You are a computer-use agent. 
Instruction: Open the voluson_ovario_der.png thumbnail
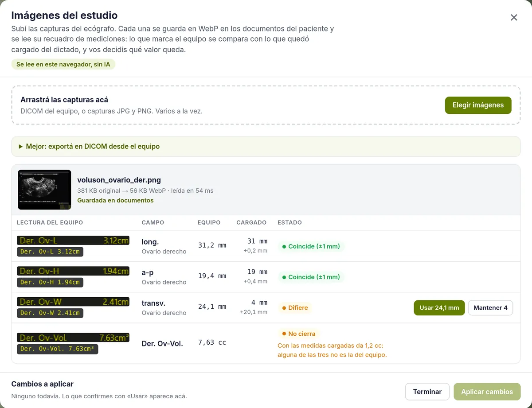point(44,190)
